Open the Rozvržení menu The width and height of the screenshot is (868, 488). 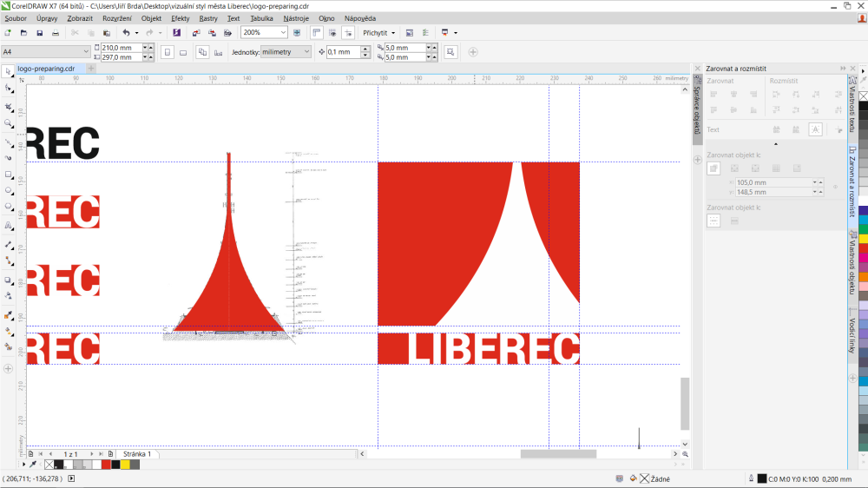[117, 18]
